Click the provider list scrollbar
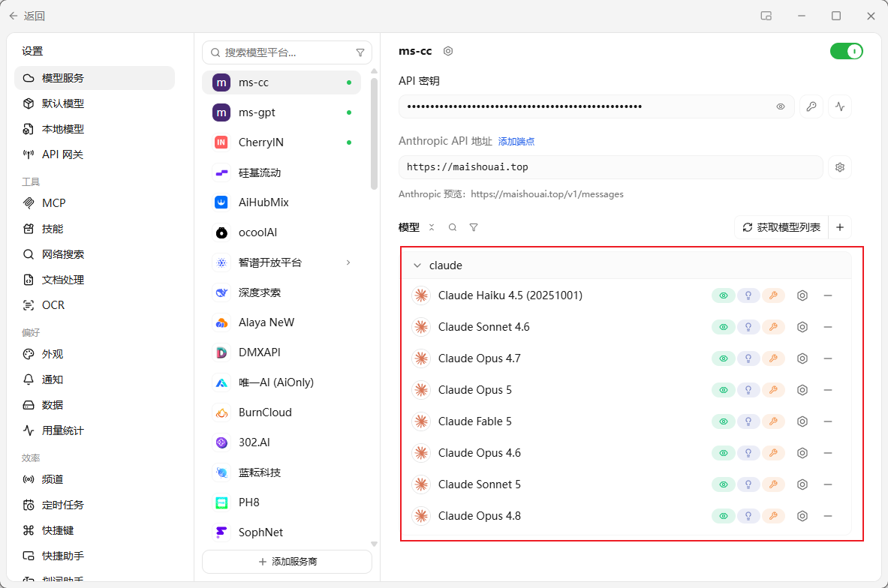 (x=374, y=133)
